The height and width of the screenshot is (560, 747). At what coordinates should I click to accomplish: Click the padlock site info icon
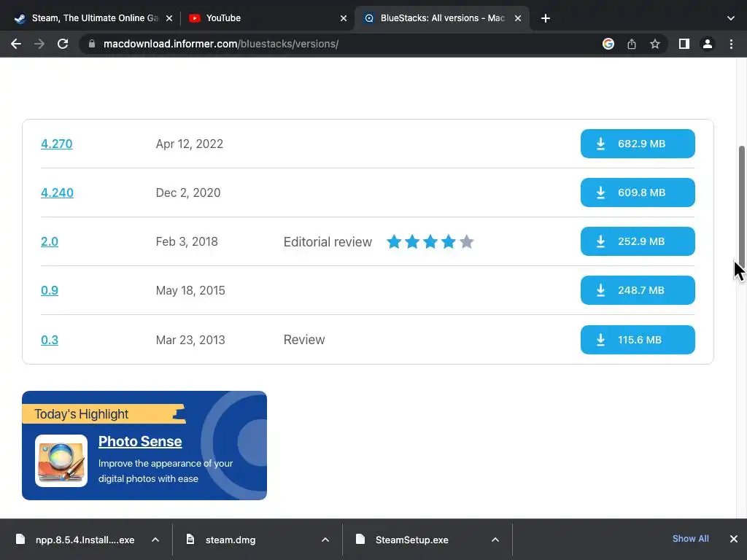pyautogui.click(x=92, y=44)
